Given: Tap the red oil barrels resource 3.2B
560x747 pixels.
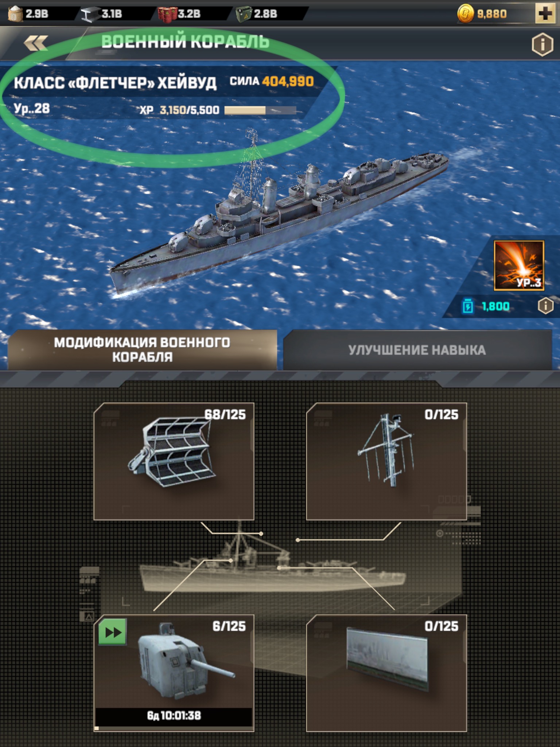Looking at the screenshot, I should tap(179, 14).
